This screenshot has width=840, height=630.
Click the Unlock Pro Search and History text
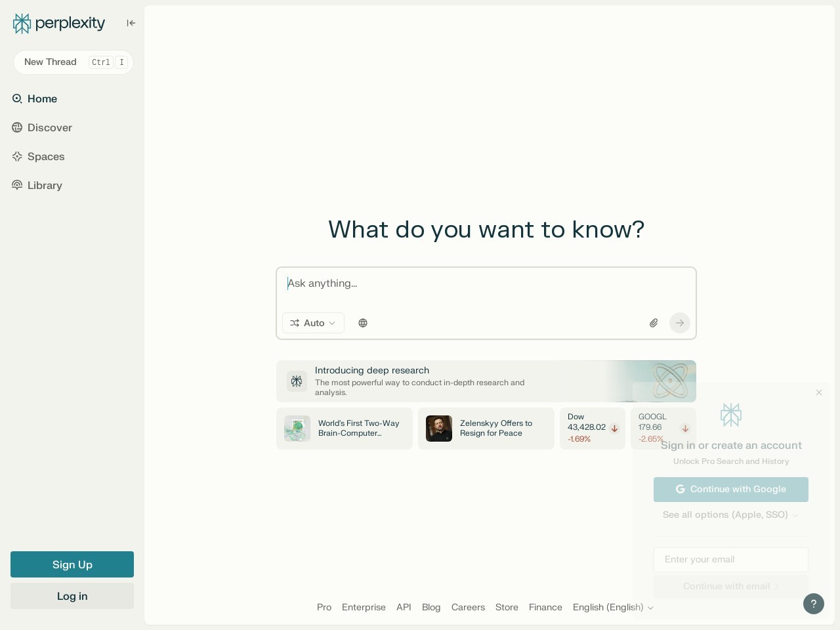[731, 461]
